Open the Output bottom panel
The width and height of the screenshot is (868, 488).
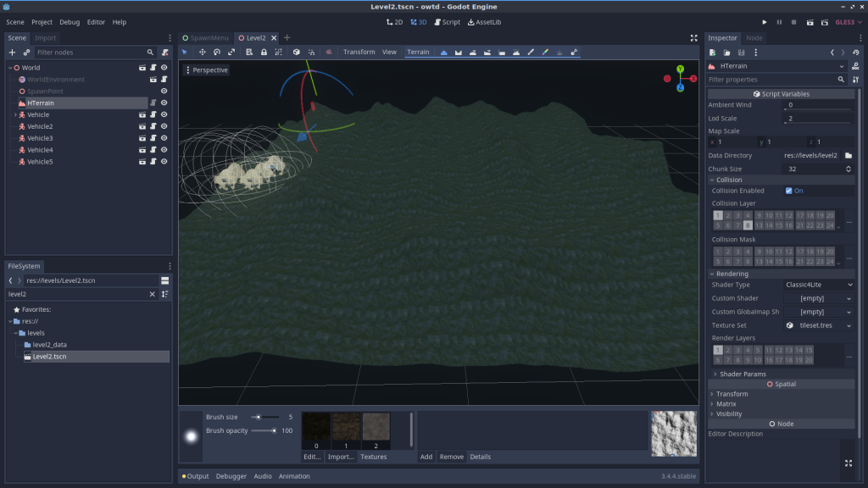(x=196, y=476)
